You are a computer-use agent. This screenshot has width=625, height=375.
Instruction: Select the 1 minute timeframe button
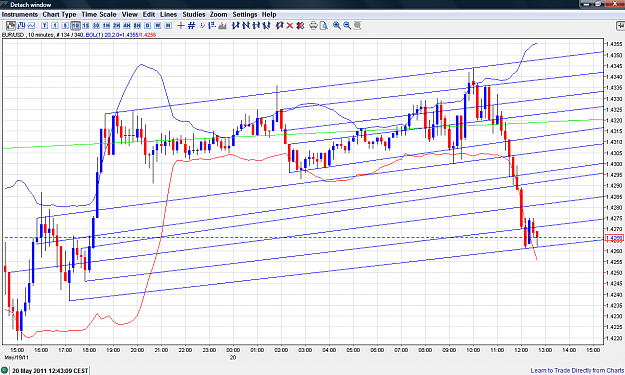click(55, 26)
